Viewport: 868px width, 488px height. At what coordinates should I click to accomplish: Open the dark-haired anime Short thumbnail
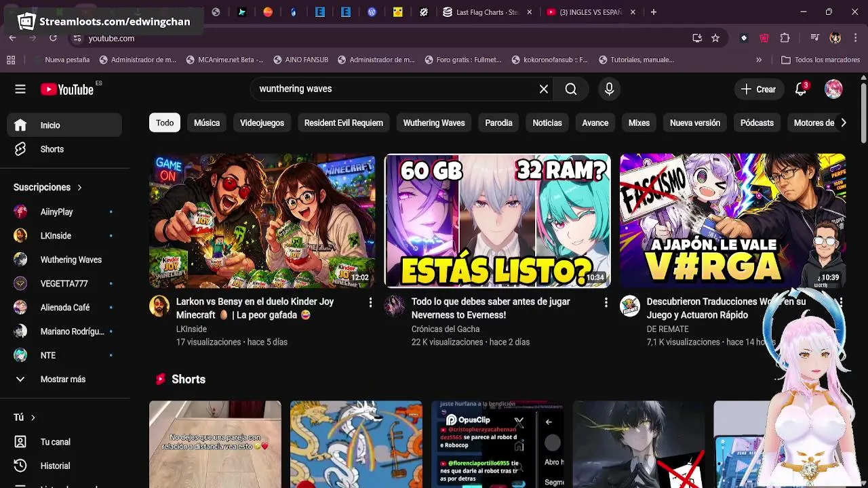[638, 444]
